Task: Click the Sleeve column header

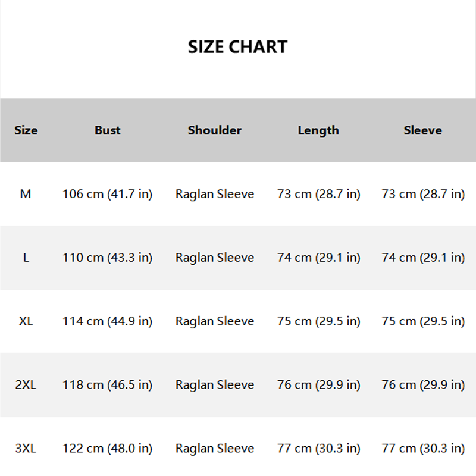Action: [x=422, y=130]
